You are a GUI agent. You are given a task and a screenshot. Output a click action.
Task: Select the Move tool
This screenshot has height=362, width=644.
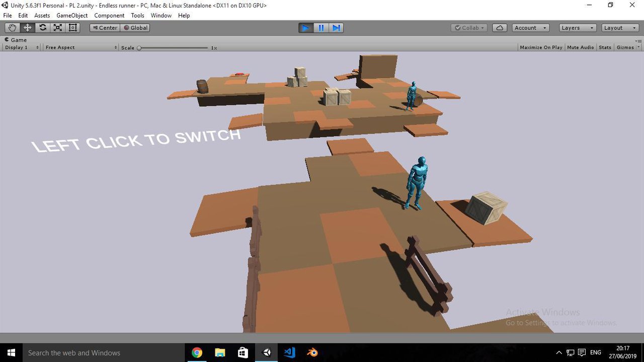pyautogui.click(x=27, y=28)
